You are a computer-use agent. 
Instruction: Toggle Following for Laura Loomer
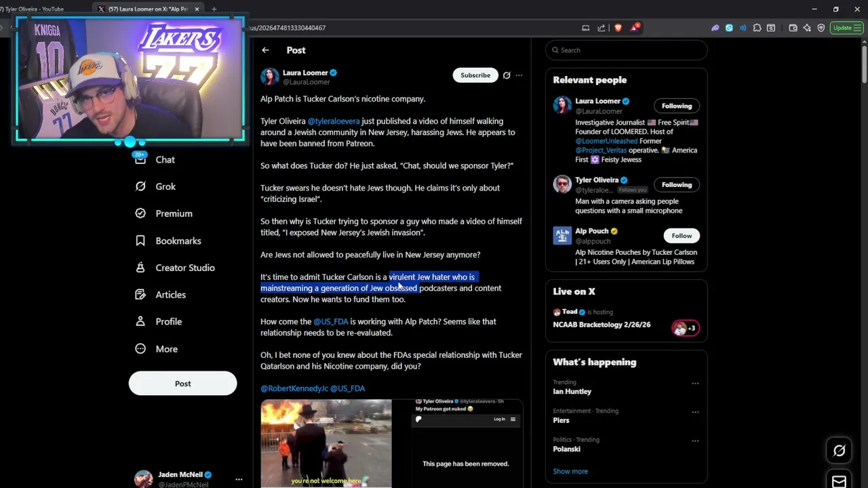click(677, 106)
